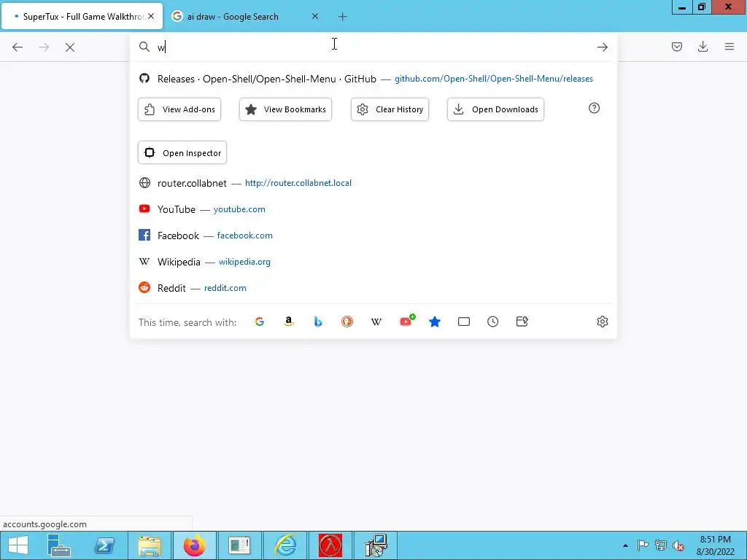This screenshot has width=747, height=560.
Task: Open Server Manager from the taskbar
Action: click(x=60, y=545)
